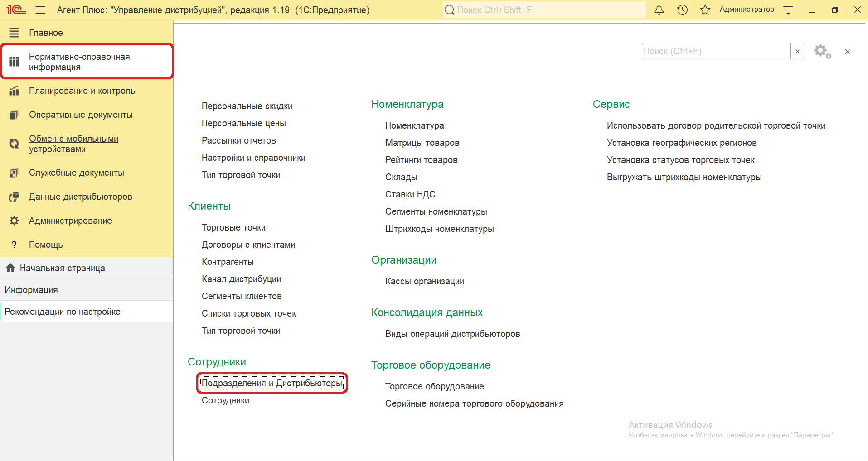Open the history clock icon
The height and width of the screenshot is (461, 868).
[682, 10]
